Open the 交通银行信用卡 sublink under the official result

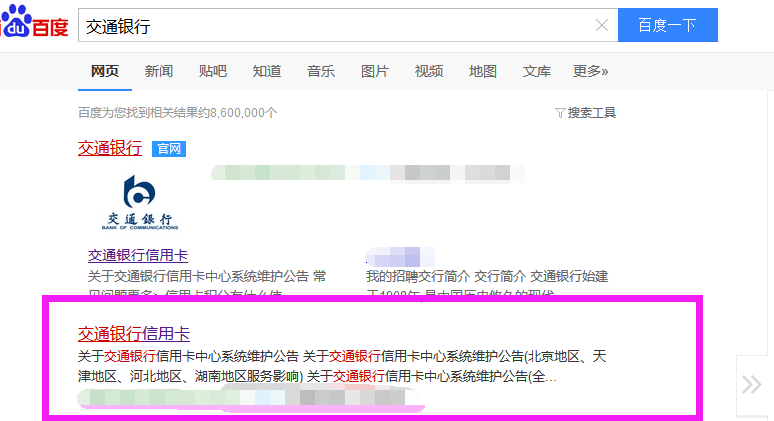(138, 255)
